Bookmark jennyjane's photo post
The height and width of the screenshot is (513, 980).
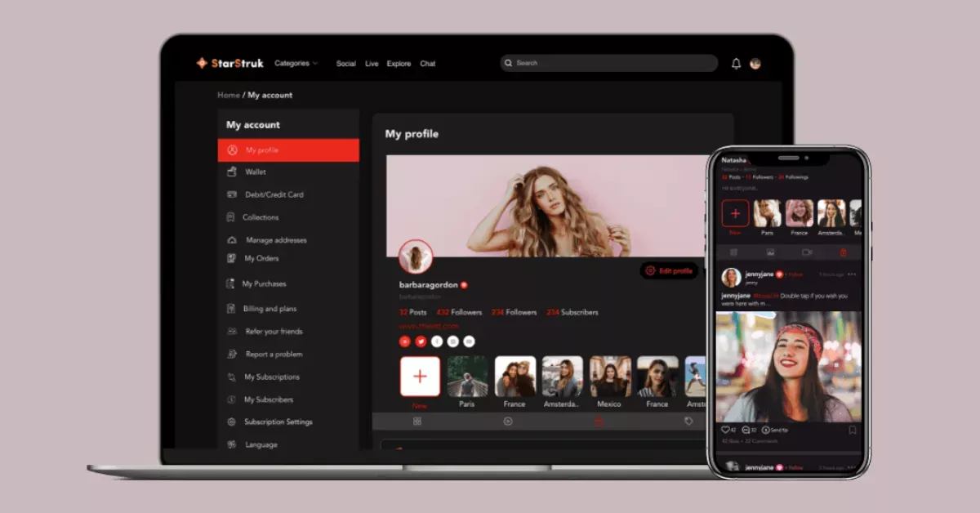click(x=852, y=430)
